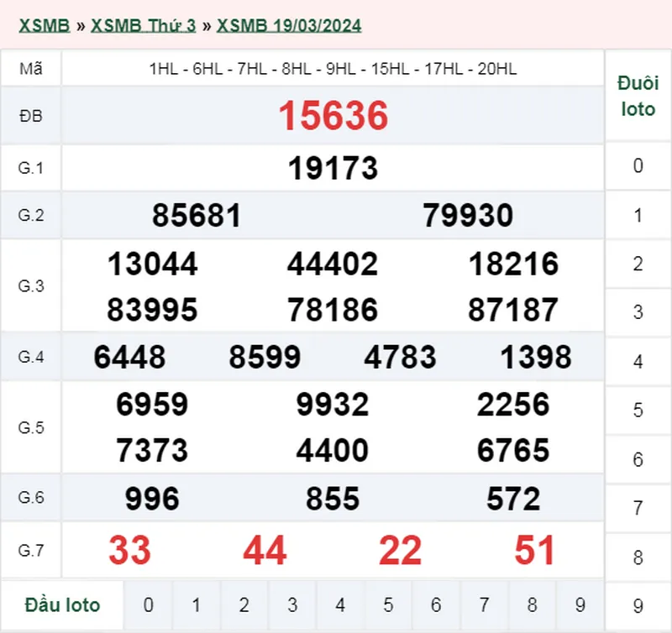Click the red G.7 number 51
This screenshot has height=633, width=672.
[534, 551]
